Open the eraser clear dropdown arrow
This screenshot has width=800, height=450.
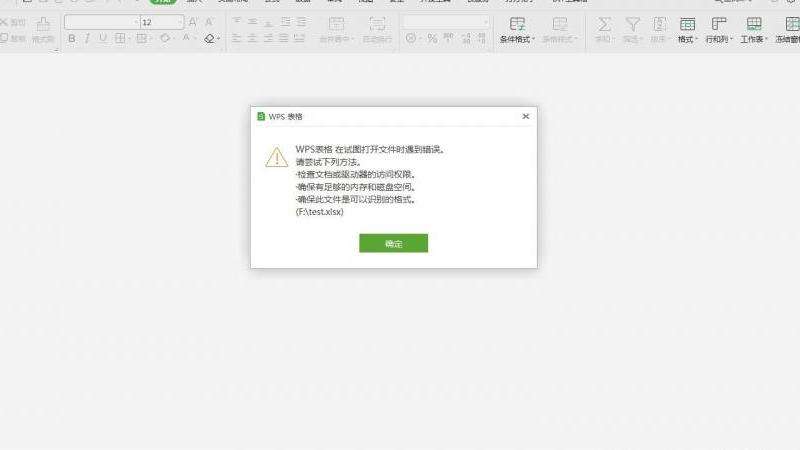point(218,38)
